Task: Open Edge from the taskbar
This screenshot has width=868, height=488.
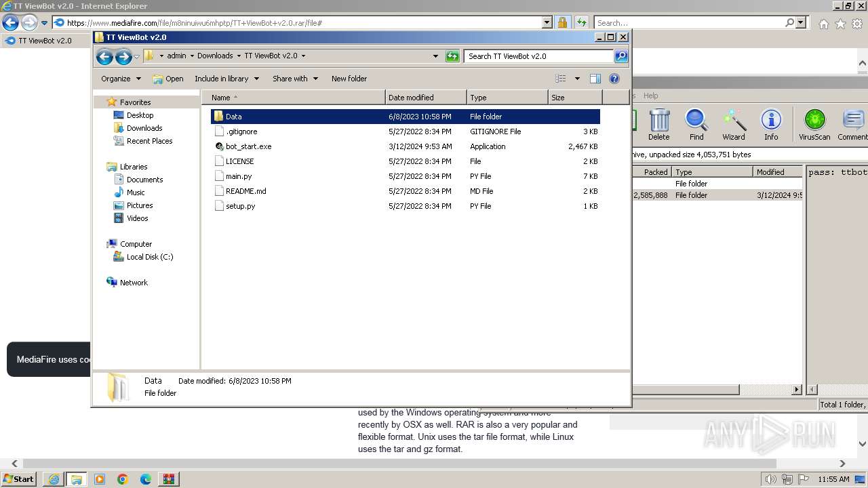Action: point(146,479)
